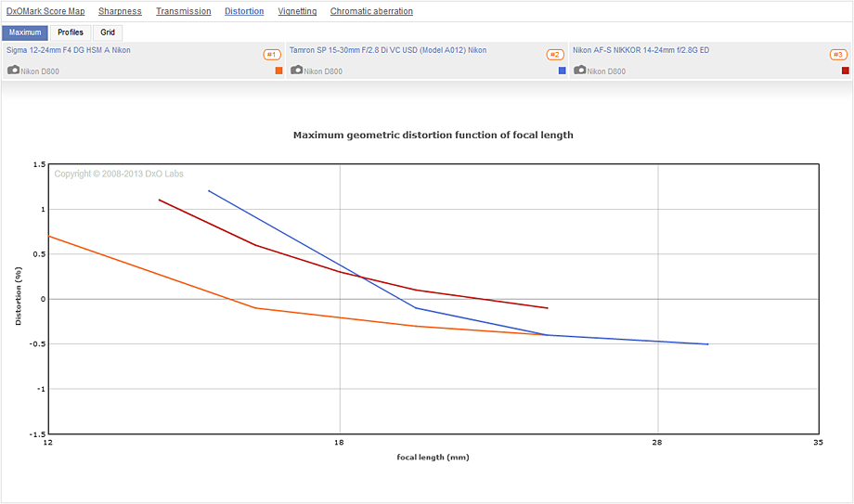854x504 pixels.
Task: Click the #1 rank badge
Action: 272,55
